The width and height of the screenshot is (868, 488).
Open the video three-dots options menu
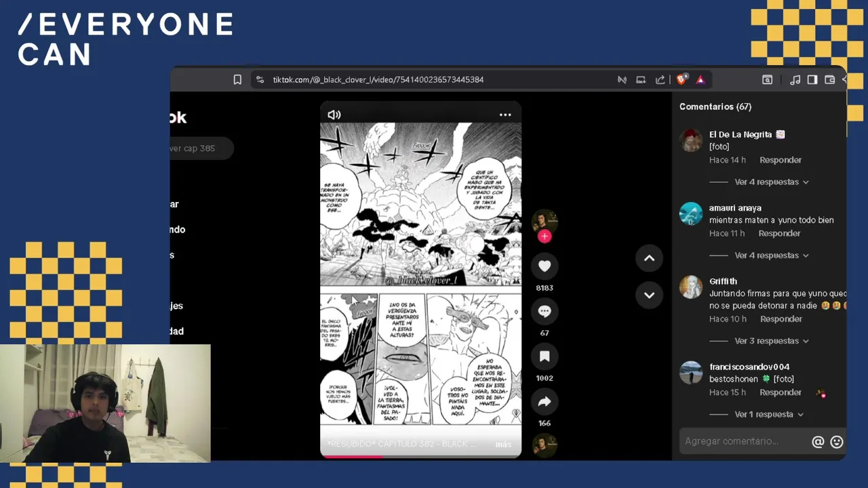(505, 115)
